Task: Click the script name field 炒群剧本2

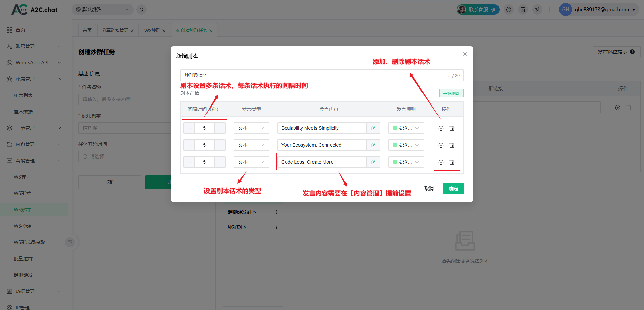Action: click(313, 75)
